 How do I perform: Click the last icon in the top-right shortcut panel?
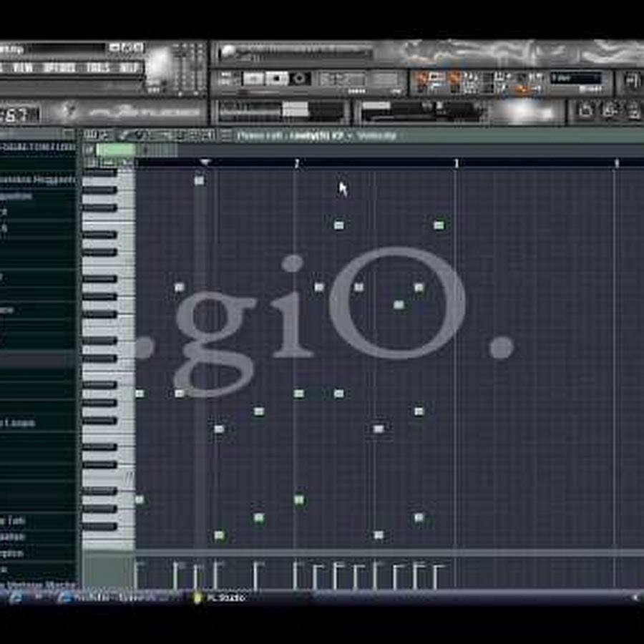633,110
